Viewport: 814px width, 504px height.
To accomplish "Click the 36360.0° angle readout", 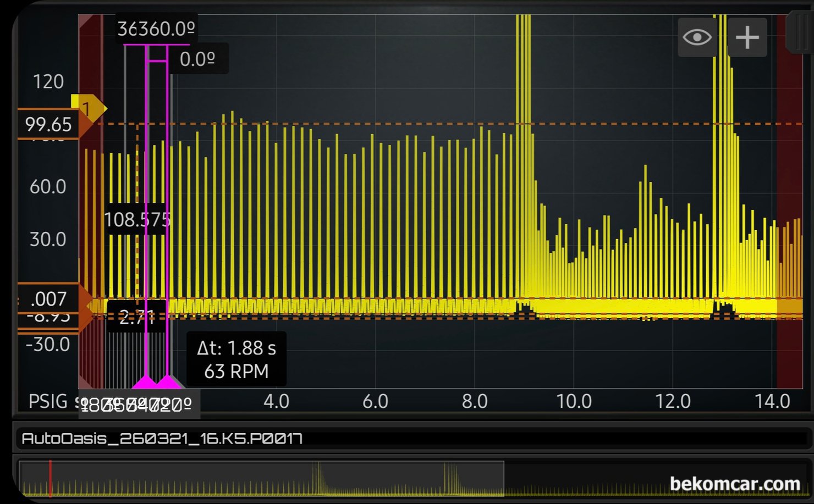I will [156, 29].
